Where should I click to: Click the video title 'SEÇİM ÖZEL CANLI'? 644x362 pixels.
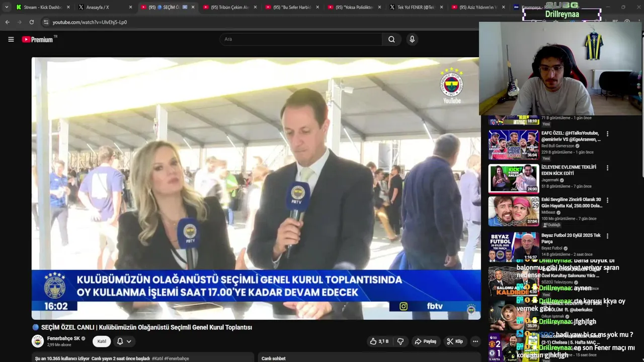click(x=146, y=327)
